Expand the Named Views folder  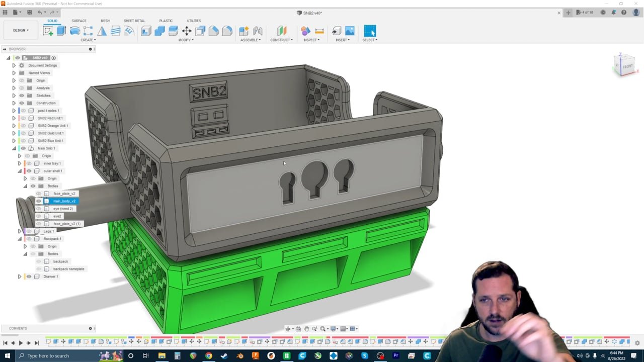tap(14, 73)
